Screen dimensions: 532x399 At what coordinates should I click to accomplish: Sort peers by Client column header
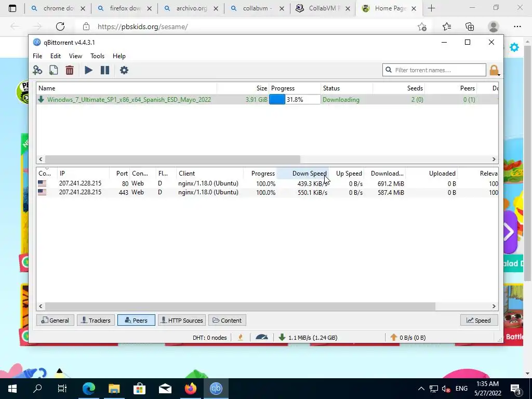pos(209,174)
